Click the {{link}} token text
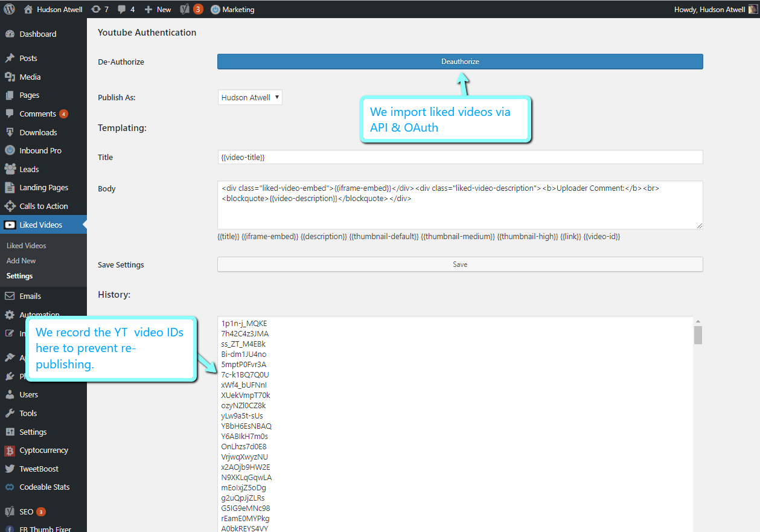Screen dimensions: 760x532 tap(570, 237)
